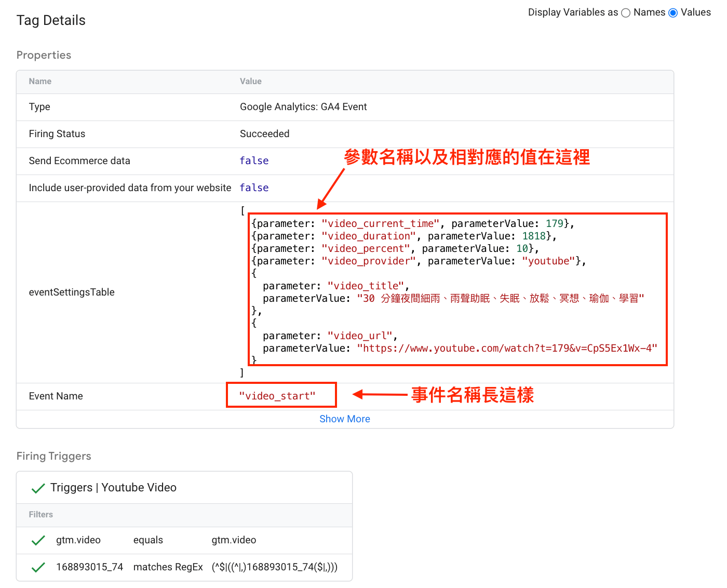Click the Firing Status row
Viewport: 727px width, 588px height.
point(345,134)
